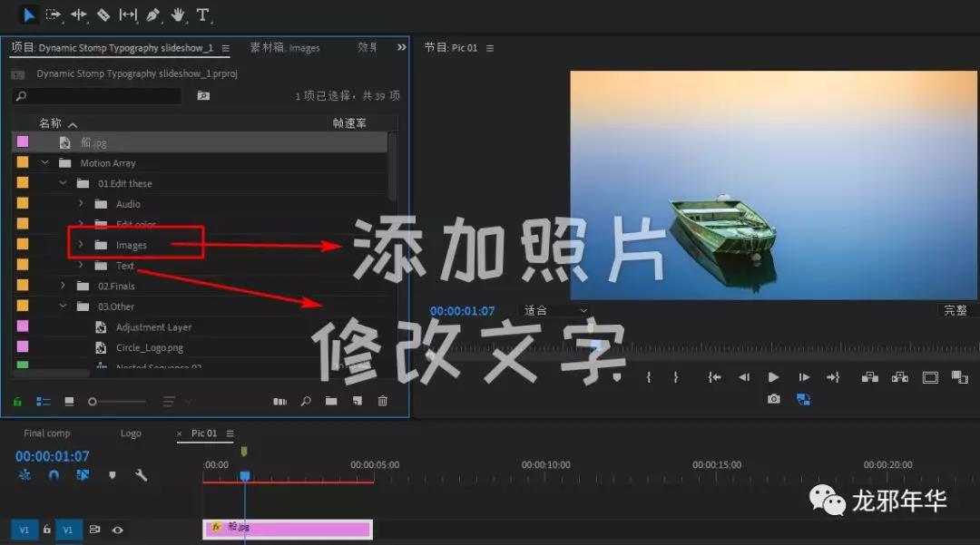Toggle the green project writable lock icon
The height and width of the screenshot is (545, 980).
click(x=17, y=402)
